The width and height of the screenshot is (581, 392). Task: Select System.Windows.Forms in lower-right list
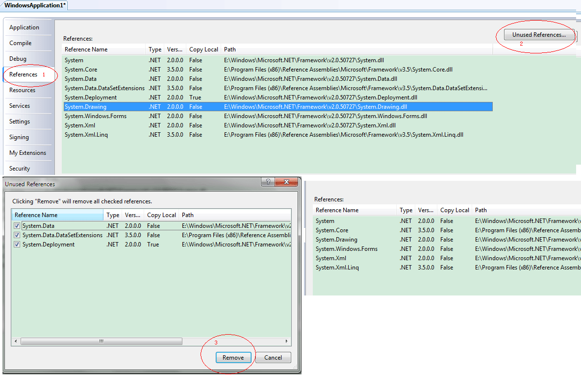(x=448, y=249)
